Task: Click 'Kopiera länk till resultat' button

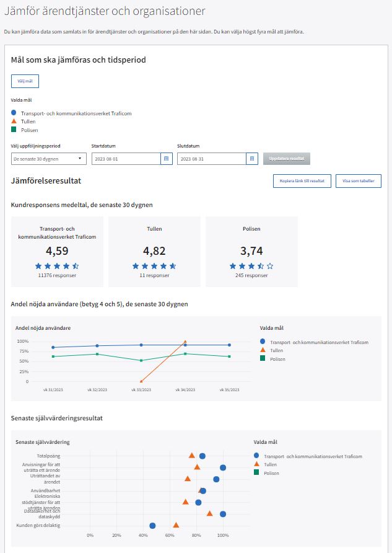Action: point(302,181)
